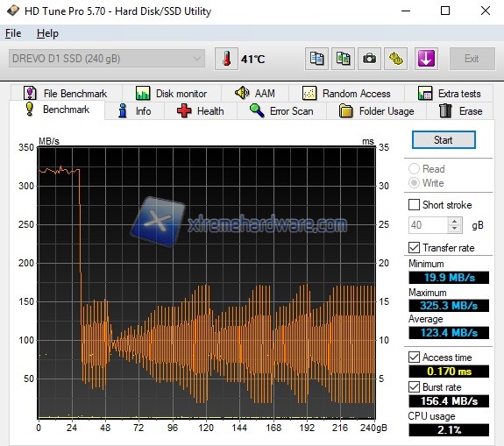Increase short stroke size with up arrow
Image resolution: width=504 pixels, height=446 pixels.
tap(455, 222)
